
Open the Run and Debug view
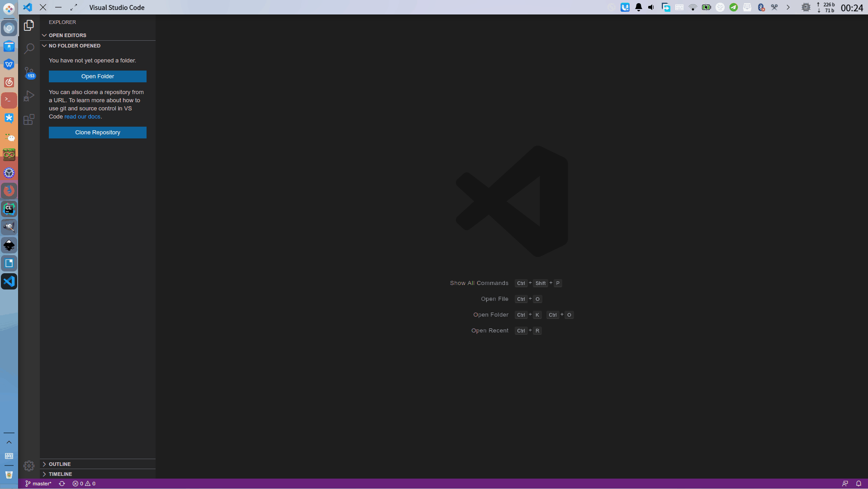click(x=29, y=96)
